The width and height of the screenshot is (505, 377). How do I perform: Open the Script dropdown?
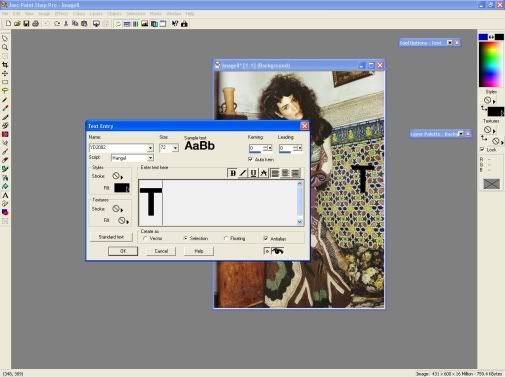tap(150, 158)
